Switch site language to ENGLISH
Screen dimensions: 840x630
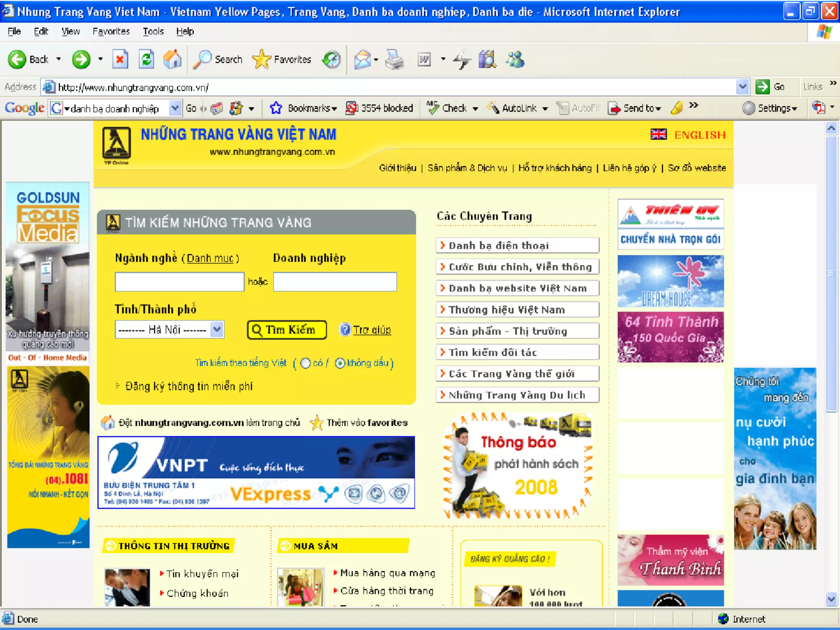click(700, 135)
